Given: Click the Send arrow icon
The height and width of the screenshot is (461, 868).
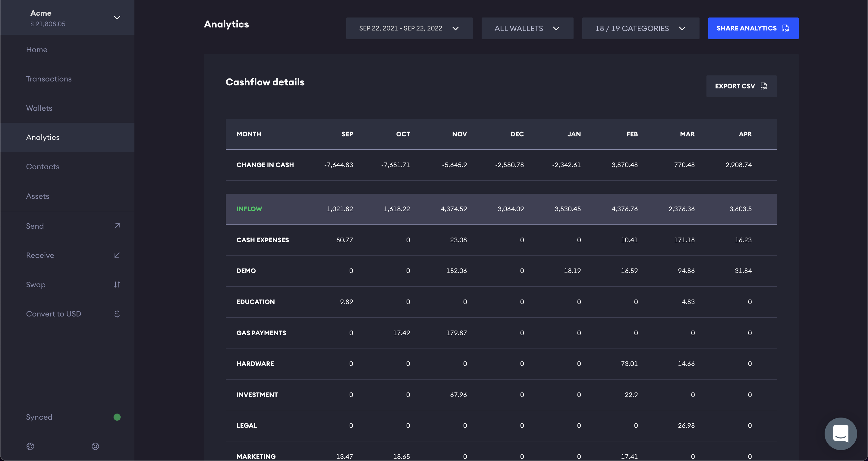Looking at the screenshot, I should [x=117, y=226].
